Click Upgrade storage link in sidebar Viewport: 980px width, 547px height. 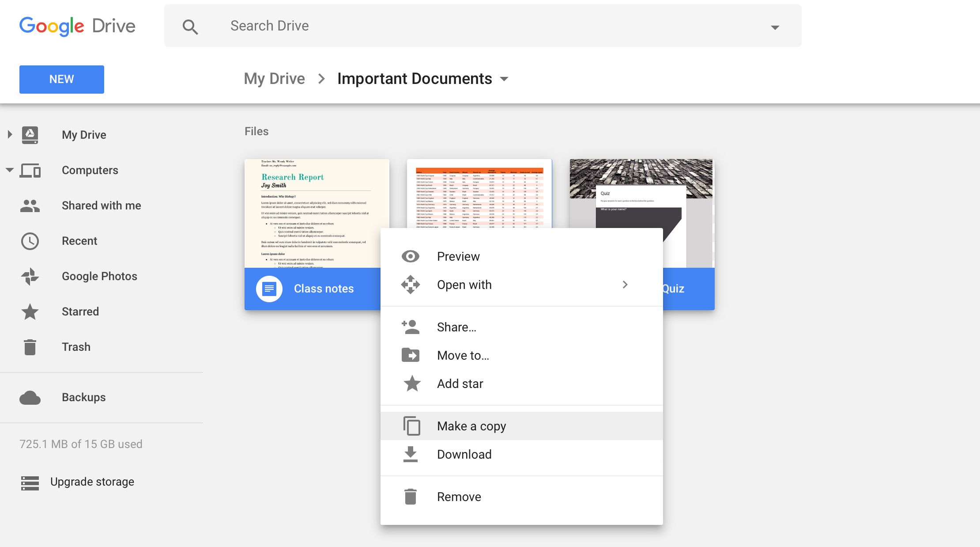click(x=91, y=481)
